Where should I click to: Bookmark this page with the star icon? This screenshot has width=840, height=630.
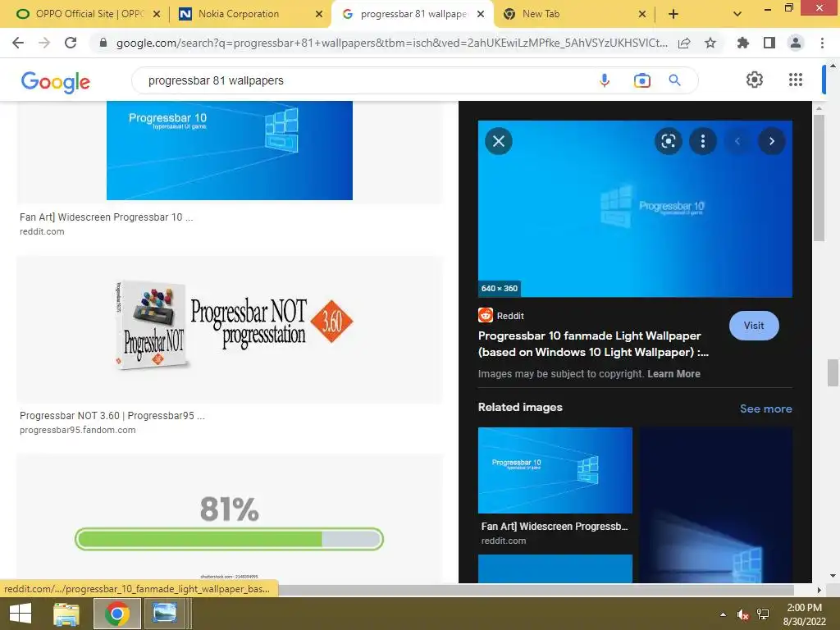pos(710,43)
